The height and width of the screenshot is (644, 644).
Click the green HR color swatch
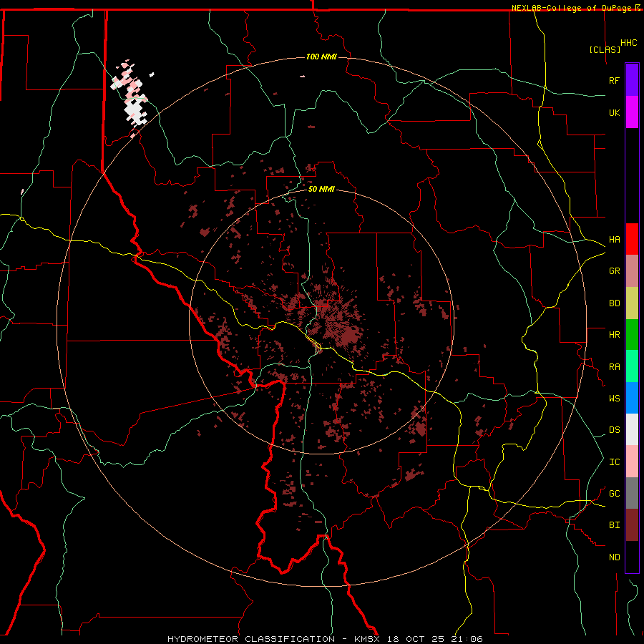pyautogui.click(x=632, y=335)
